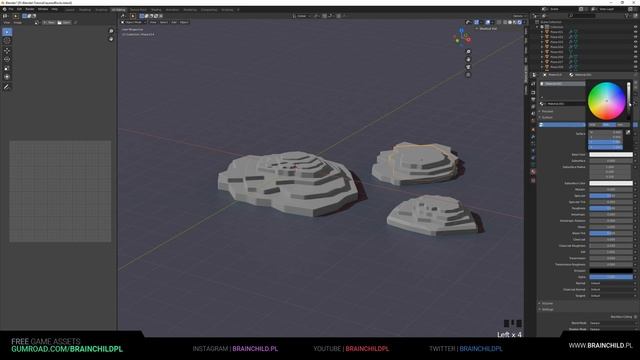This screenshot has height=360, width=640.
Task: Hide Plane.001 using its eye icon
Action: coord(636,32)
